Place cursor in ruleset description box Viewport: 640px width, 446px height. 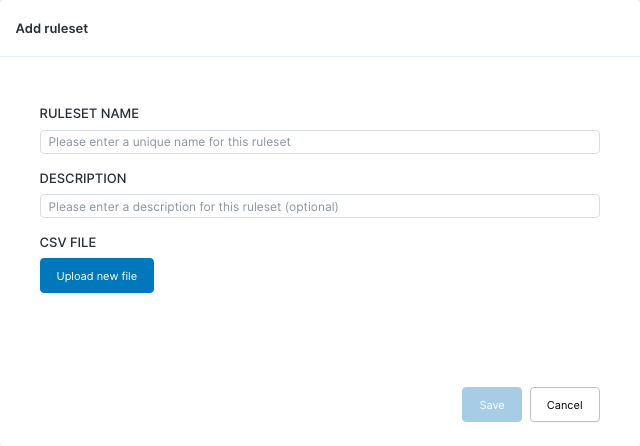coord(319,207)
